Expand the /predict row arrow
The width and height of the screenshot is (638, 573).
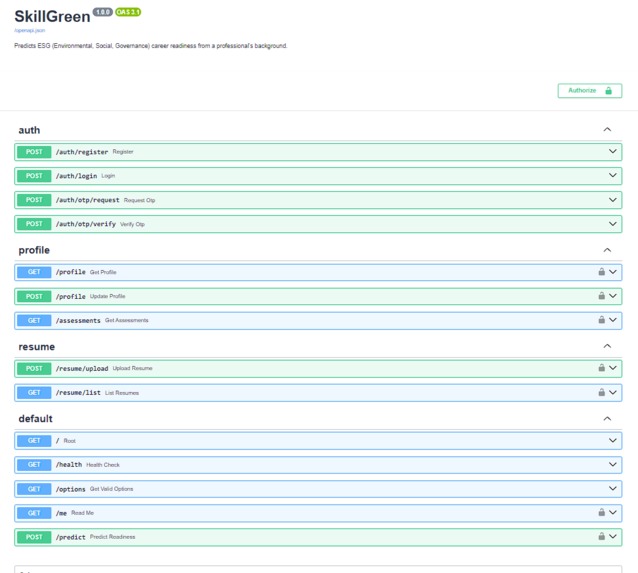(612, 536)
